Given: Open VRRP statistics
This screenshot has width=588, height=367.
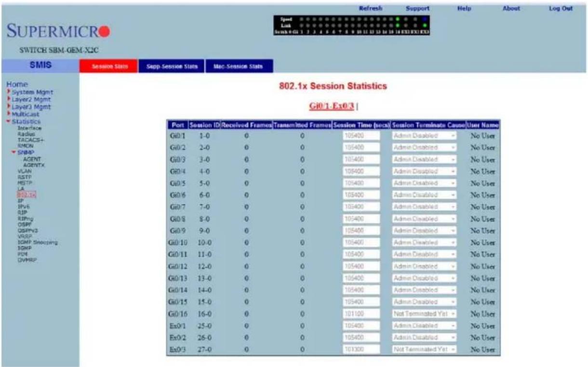Looking at the screenshot, I should click(x=24, y=236).
